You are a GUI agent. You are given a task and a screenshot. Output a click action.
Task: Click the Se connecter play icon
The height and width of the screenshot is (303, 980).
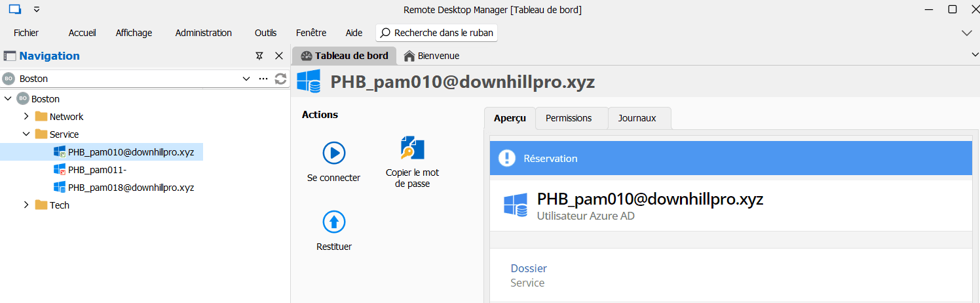333,153
